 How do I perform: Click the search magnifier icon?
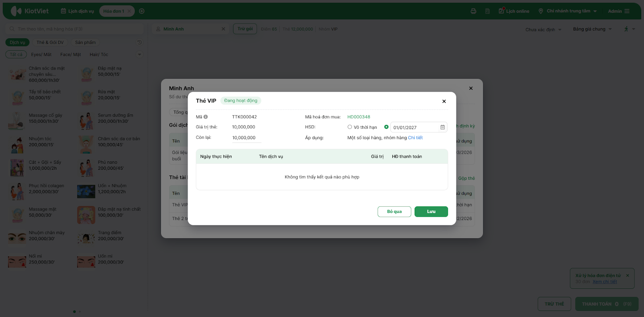click(x=12, y=29)
